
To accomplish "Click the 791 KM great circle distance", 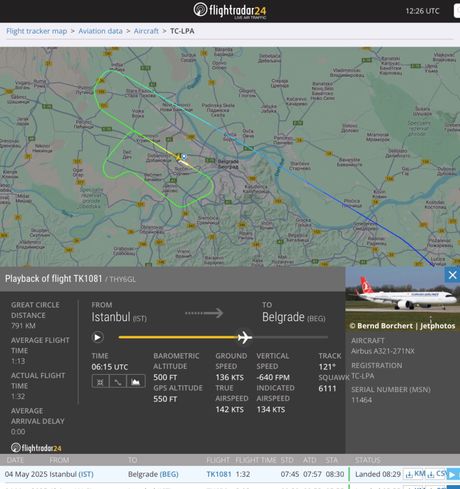I will 23,326.
